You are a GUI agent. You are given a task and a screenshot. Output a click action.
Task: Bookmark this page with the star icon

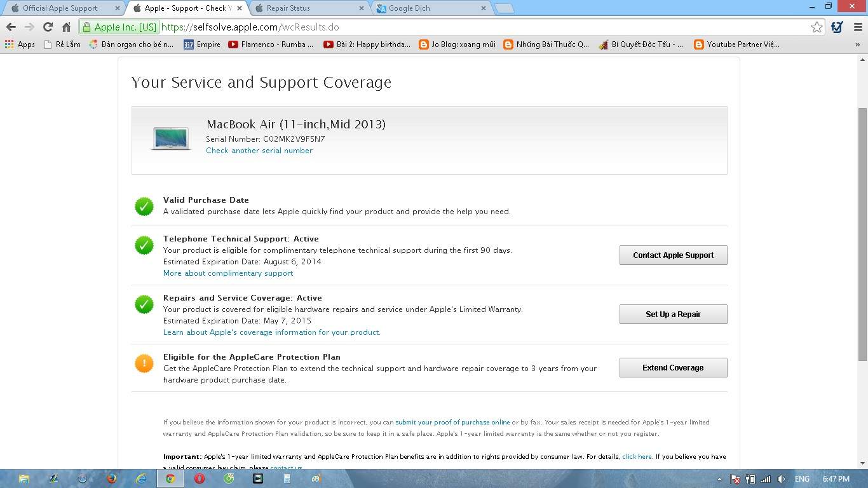(x=817, y=27)
